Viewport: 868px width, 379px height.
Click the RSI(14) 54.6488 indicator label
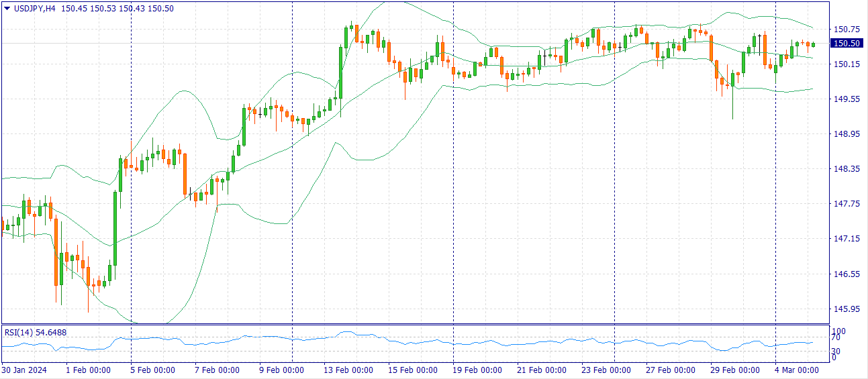(36, 332)
